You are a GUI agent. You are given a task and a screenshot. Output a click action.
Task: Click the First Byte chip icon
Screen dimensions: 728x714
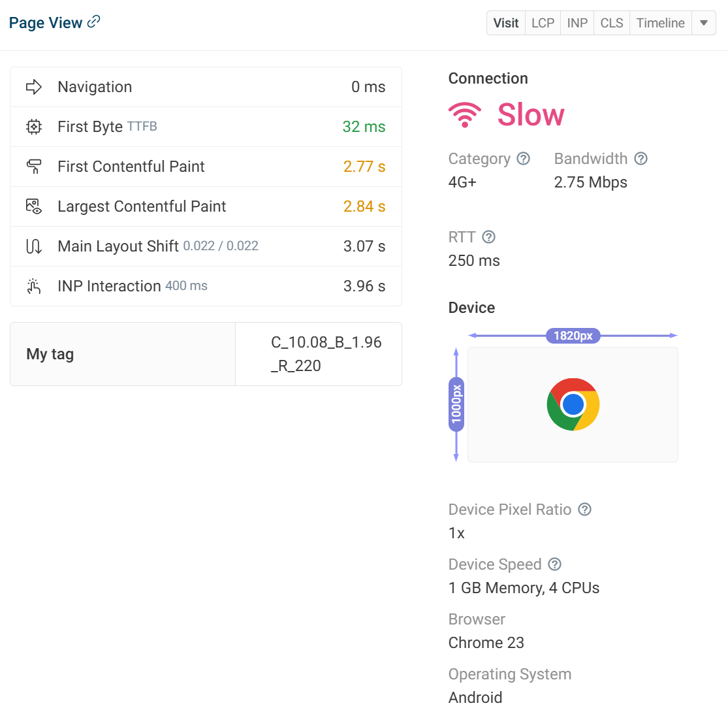coord(34,127)
